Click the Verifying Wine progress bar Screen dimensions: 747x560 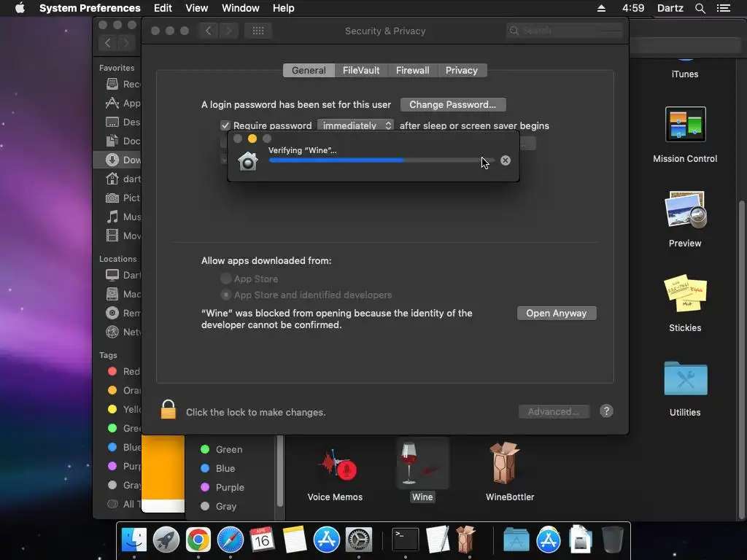382,160
